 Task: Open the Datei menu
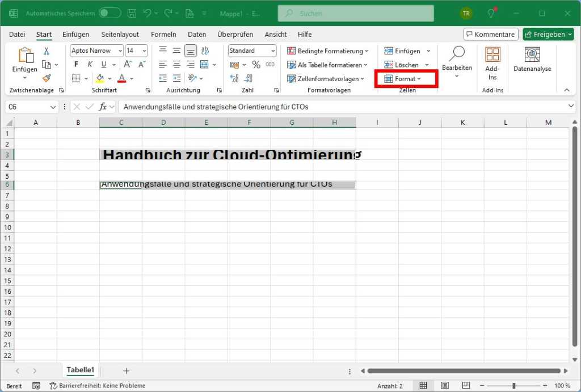click(17, 35)
